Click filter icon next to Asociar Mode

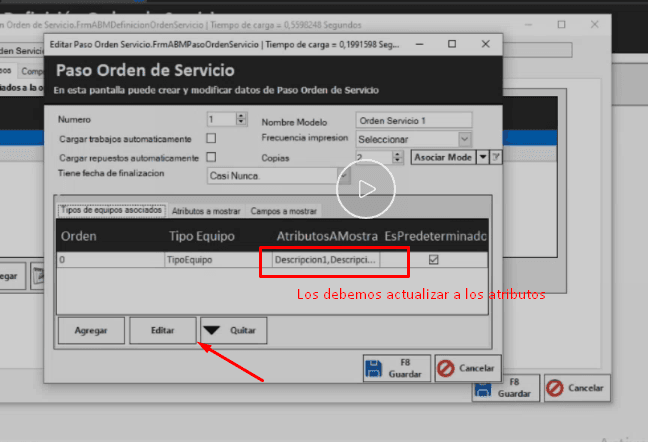click(496, 157)
